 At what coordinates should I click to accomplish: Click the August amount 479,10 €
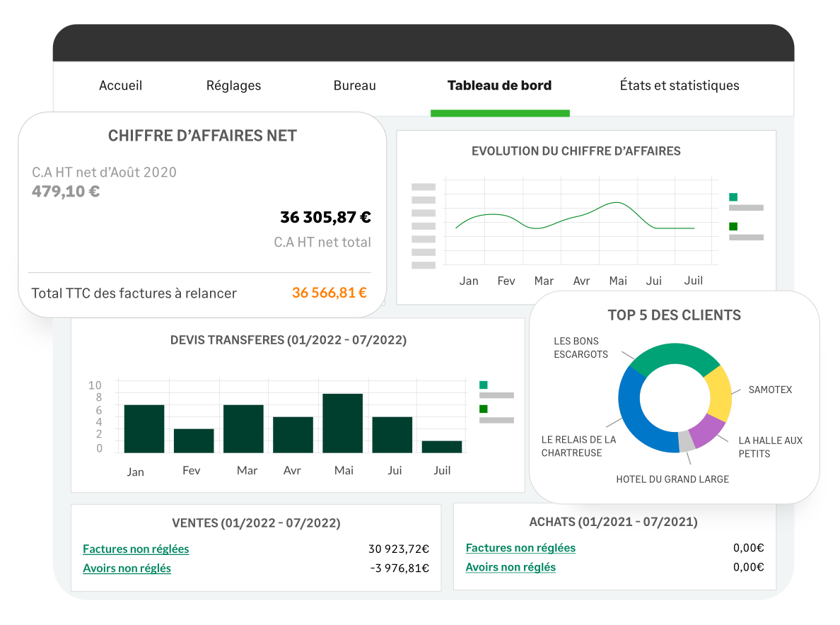[x=66, y=191]
